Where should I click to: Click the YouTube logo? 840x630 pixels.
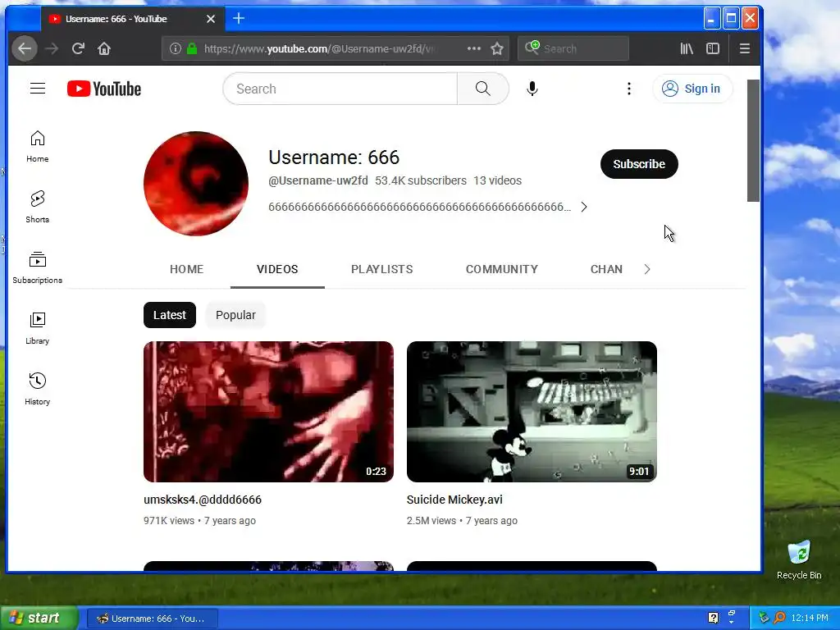click(104, 89)
